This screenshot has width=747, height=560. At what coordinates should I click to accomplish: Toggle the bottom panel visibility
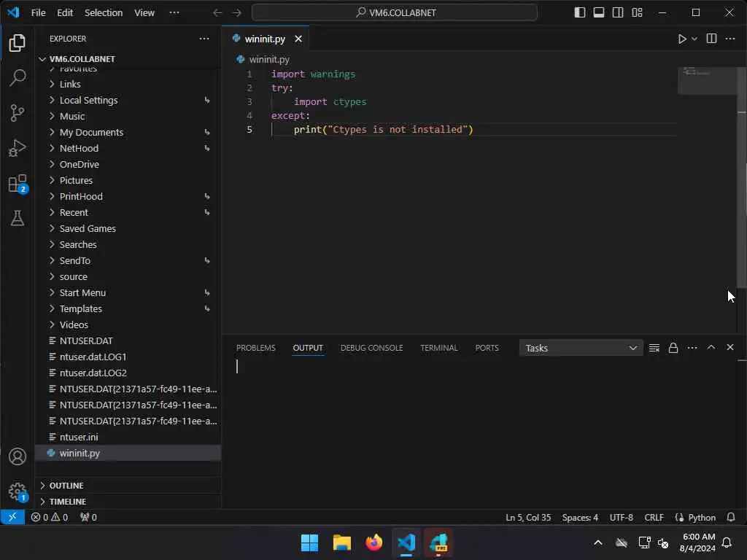(x=599, y=12)
